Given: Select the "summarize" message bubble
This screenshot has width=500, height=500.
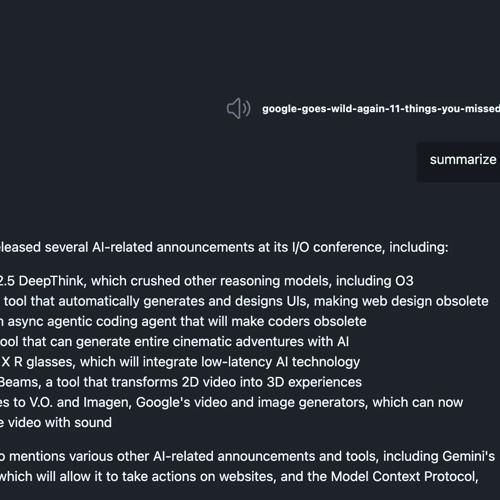Looking at the screenshot, I should point(459,162).
